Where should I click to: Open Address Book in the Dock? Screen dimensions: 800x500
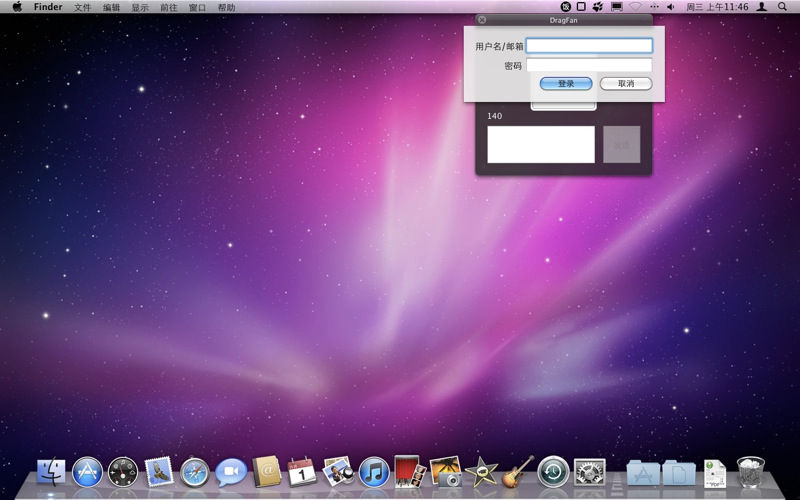[266, 471]
